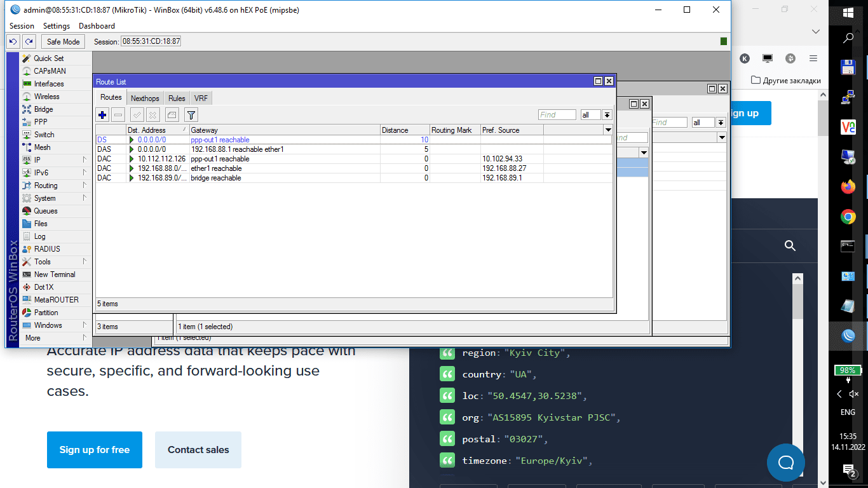Open the Settings menu in WinBox

click(56, 26)
